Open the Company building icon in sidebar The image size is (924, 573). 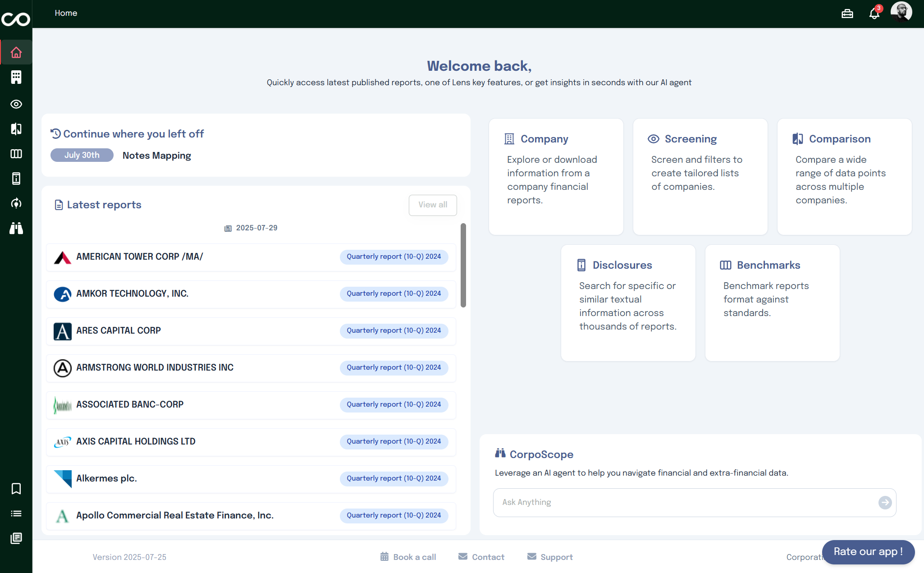pyautogui.click(x=16, y=78)
